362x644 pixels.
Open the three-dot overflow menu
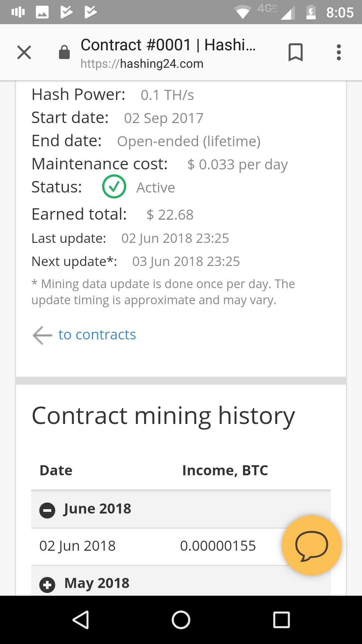(x=339, y=53)
